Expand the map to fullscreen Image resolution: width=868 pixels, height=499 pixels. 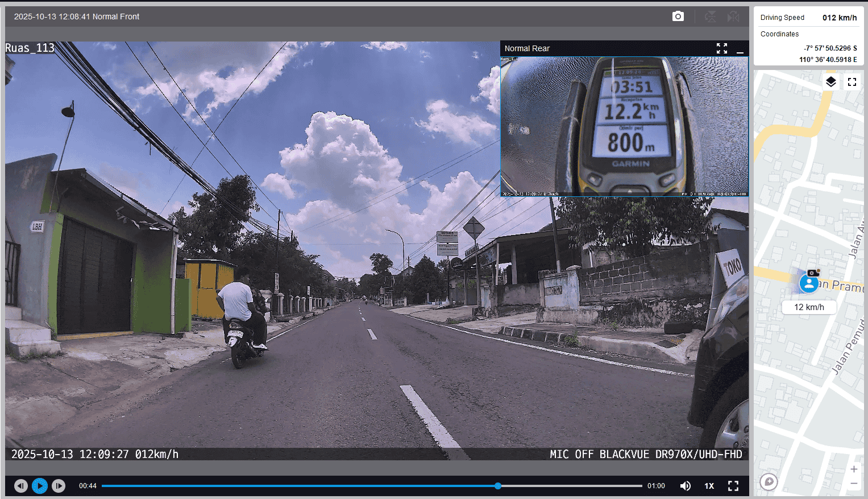tap(852, 82)
